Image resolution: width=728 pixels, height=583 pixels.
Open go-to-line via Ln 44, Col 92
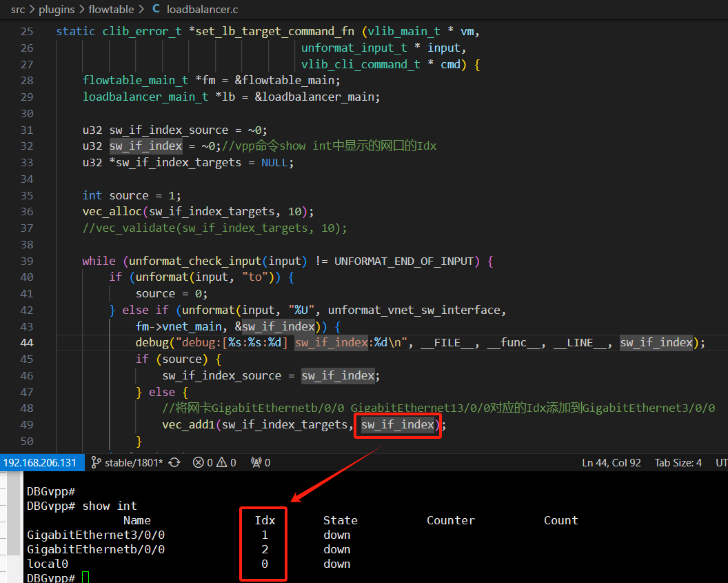coord(611,462)
